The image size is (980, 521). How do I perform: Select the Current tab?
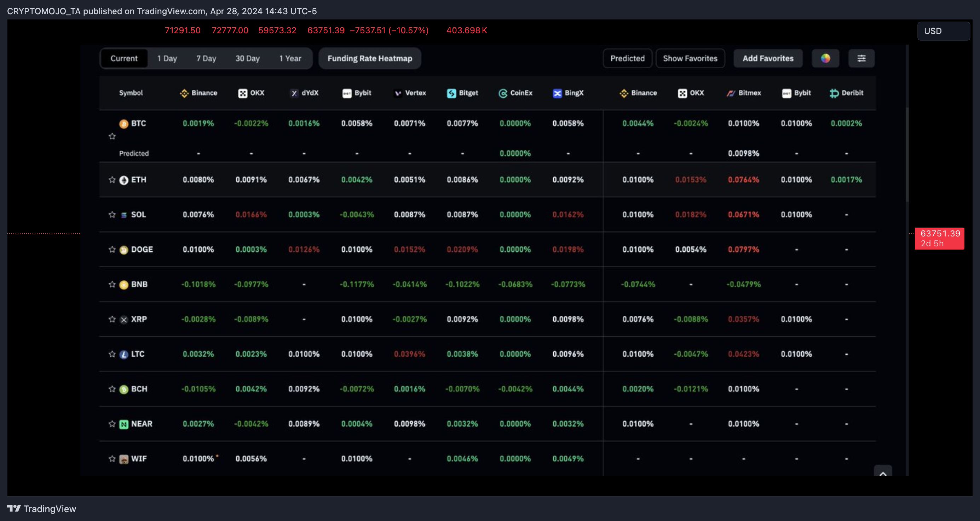124,58
